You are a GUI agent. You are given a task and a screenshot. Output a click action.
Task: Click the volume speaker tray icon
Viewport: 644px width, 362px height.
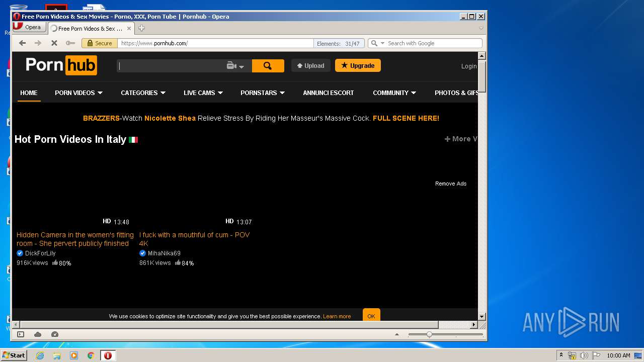point(584,355)
